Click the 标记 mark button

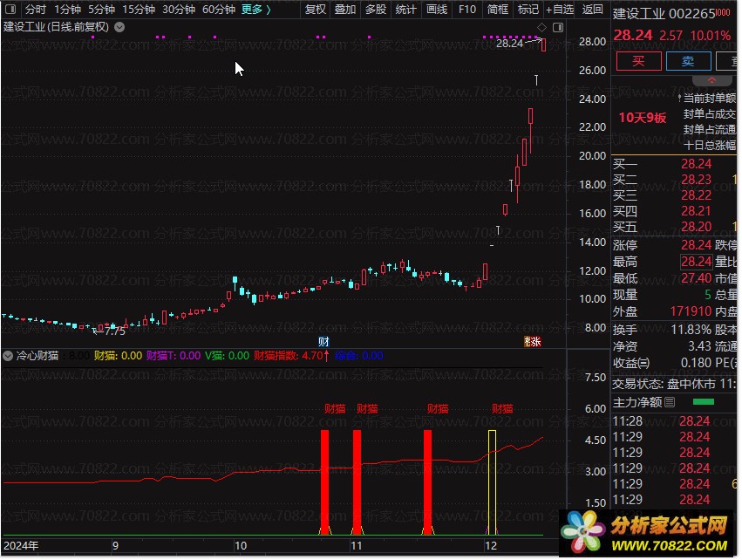528,9
